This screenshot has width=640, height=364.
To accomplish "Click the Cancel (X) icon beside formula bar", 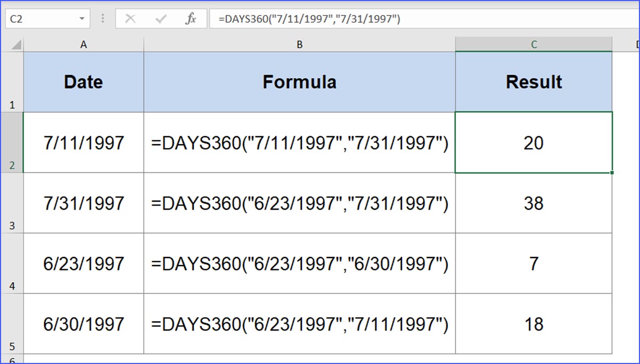I will pos(130,18).
